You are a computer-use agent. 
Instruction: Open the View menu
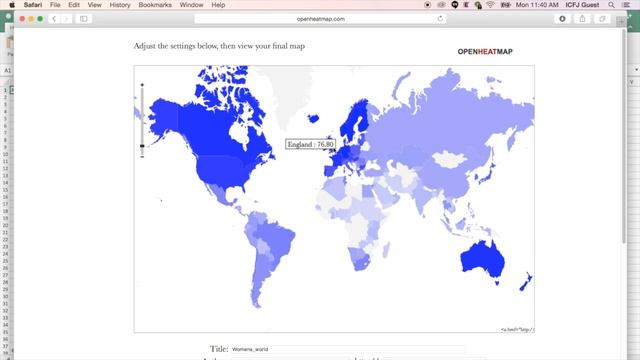(94, 5)
